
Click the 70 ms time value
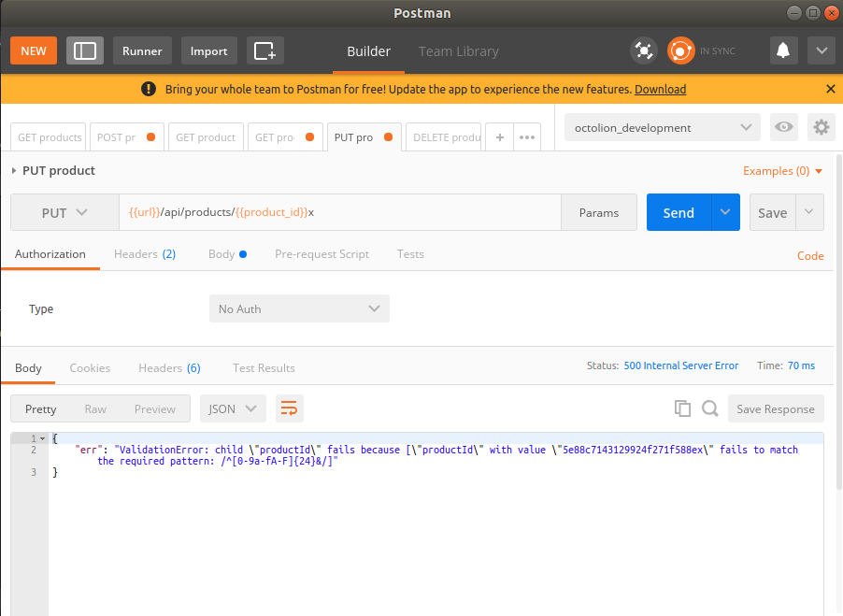point(801,365)
